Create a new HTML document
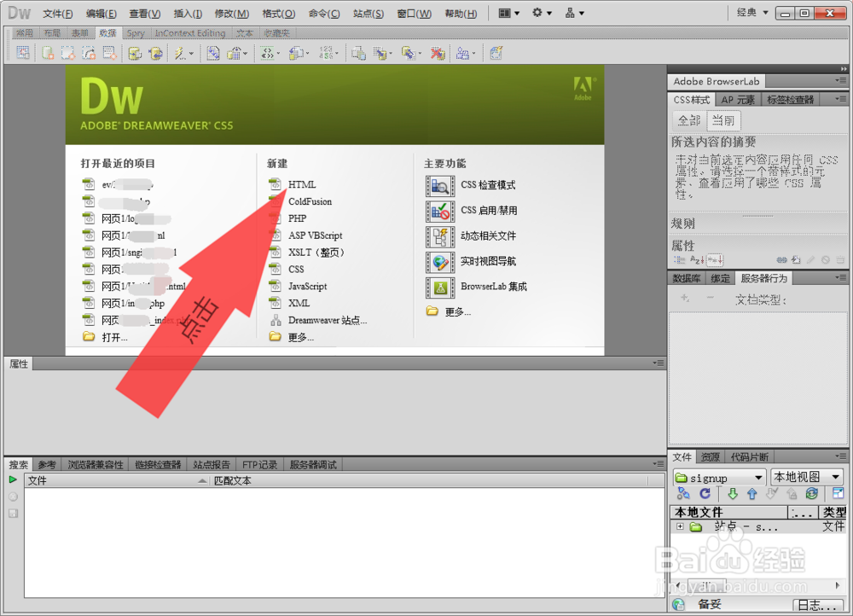 click(302, 184)
